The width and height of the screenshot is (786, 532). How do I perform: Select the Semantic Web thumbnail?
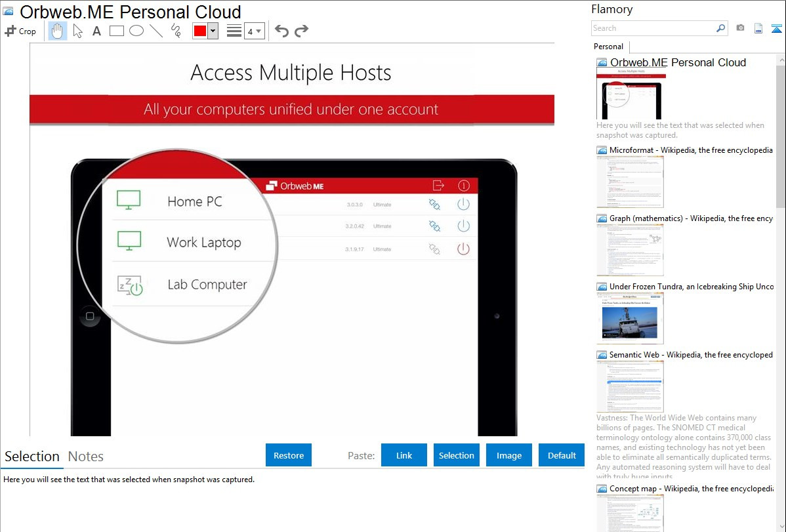pos(630,386)
